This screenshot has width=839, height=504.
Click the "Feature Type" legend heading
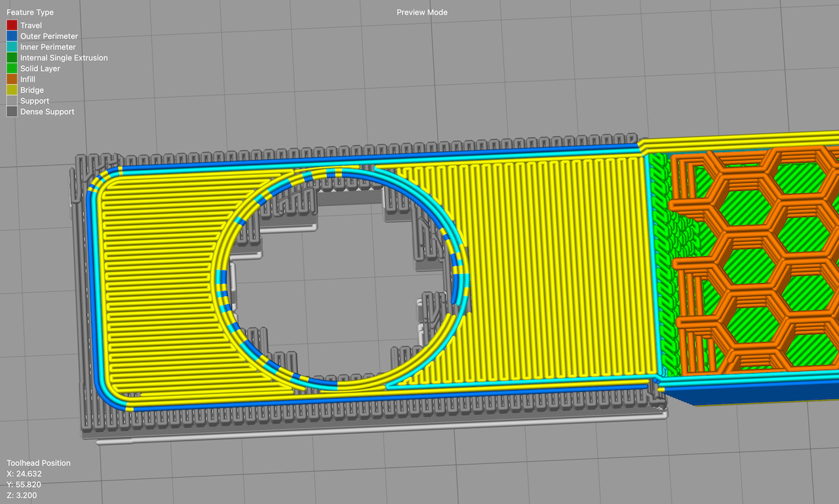click(30, 12)
